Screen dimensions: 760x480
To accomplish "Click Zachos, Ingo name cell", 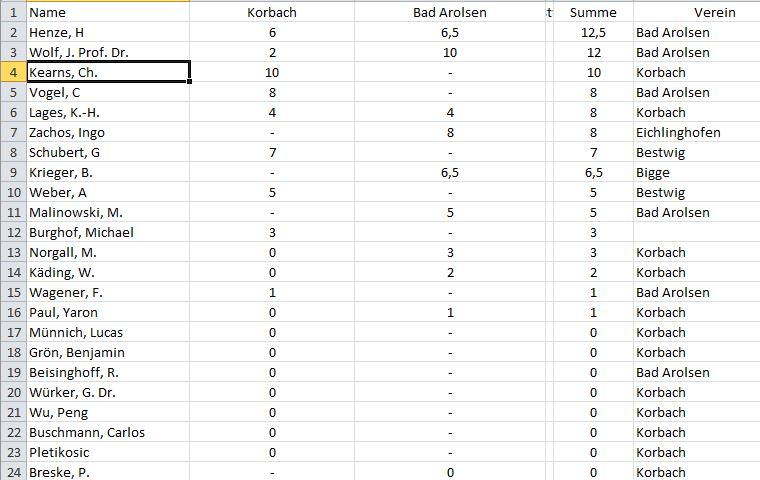I will [108, 132].
